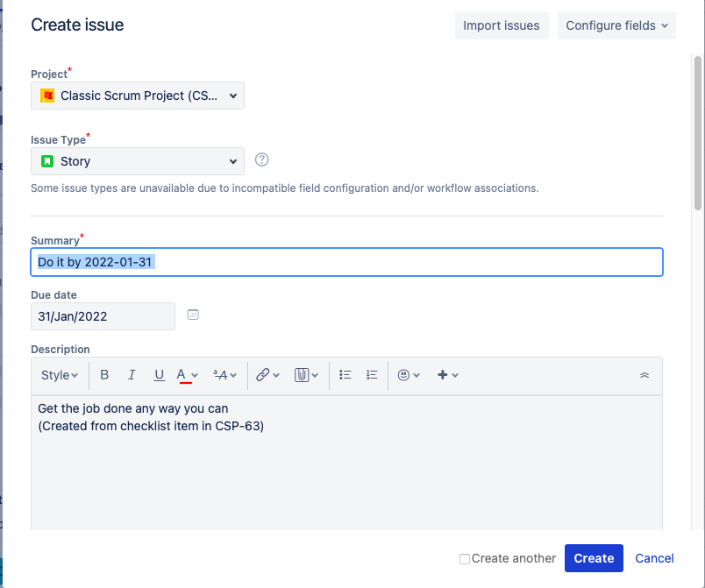Click the Create button
705x588 pixels.
tap(594, 558)
